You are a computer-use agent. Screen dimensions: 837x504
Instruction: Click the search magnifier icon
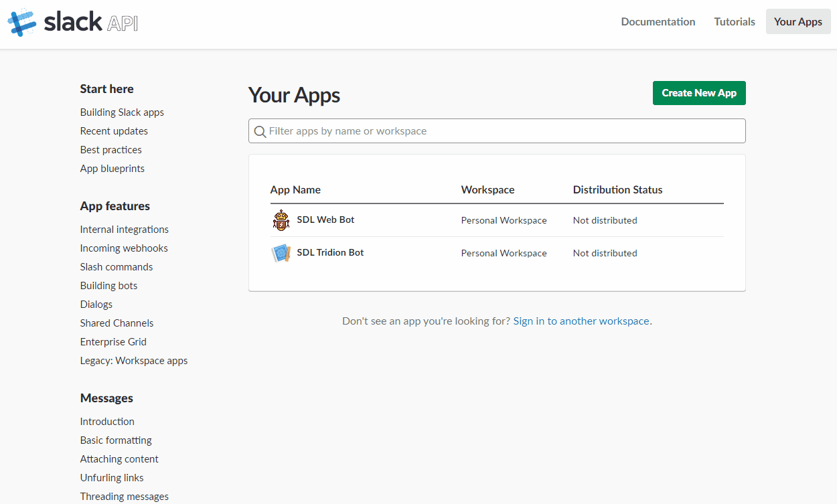(x=260, y=131)
